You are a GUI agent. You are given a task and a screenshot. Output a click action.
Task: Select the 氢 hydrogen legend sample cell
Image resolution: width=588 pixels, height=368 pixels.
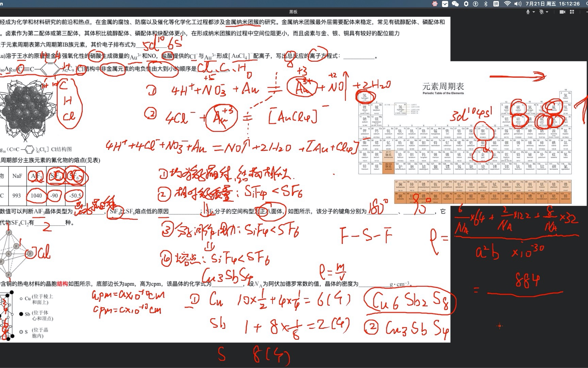pyautogui.click(x=400, y=109)
